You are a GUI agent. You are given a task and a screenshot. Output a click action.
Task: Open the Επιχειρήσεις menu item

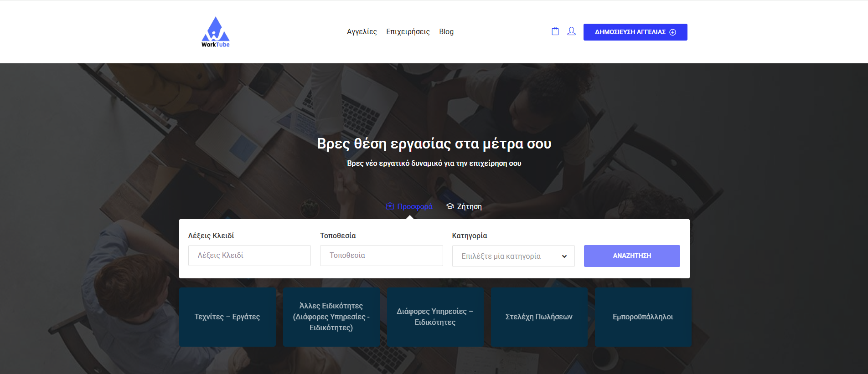(x=408, y=32)
